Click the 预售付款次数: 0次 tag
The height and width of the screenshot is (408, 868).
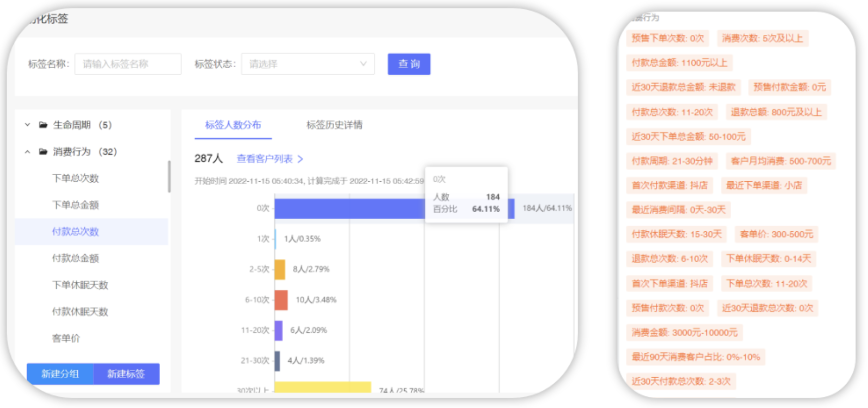click(x=667, y=308)
